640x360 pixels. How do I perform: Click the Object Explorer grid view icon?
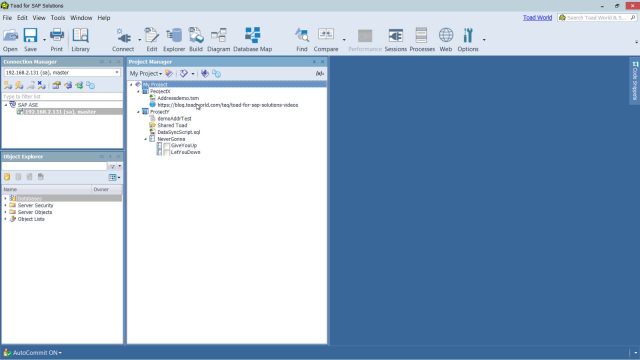(x=113, y=177)
